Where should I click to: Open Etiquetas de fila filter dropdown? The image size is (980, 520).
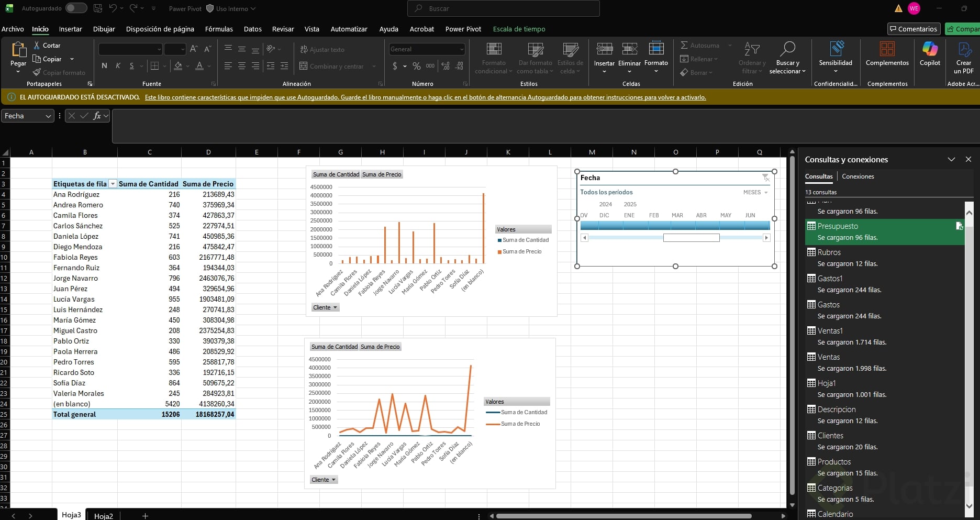(113, 184)
